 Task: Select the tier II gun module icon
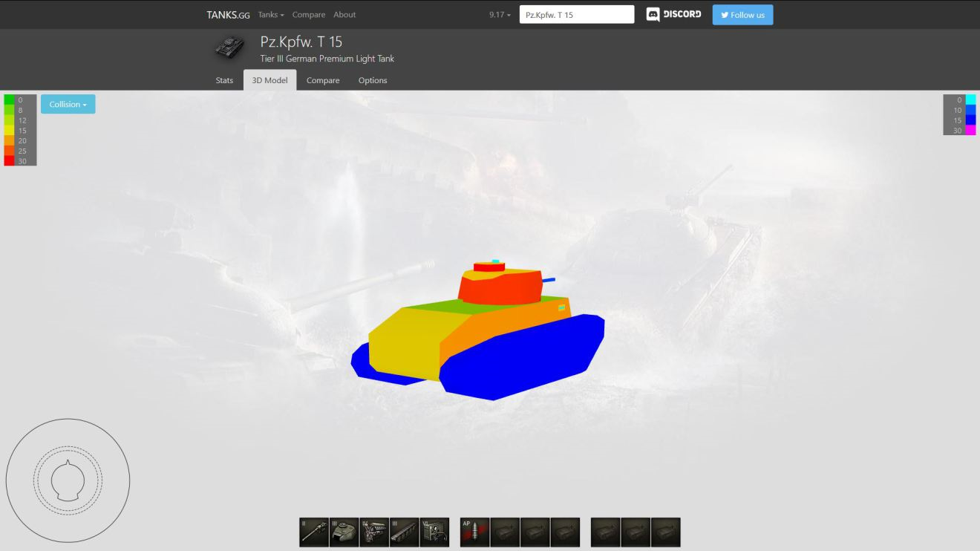pyautogui.click(x=314, y=532)
